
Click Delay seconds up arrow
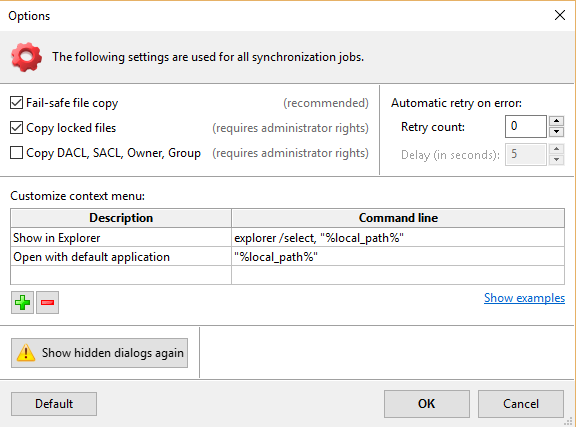(557, 149)
